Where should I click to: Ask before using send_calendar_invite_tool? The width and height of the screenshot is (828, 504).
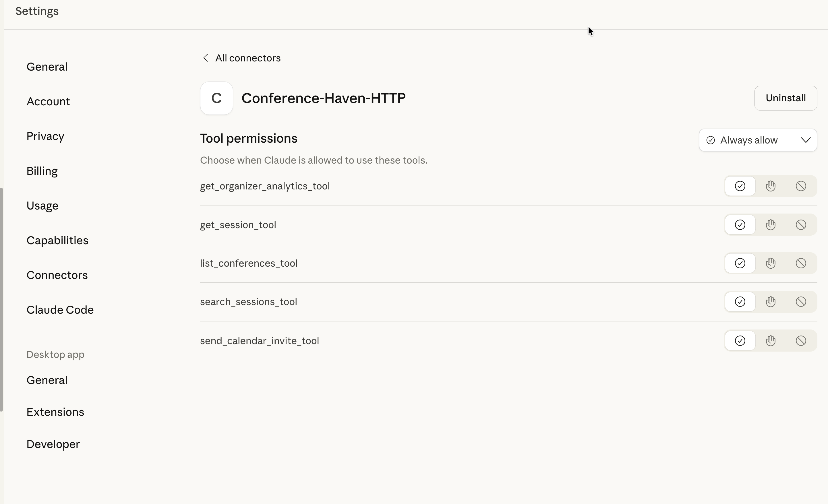pyautogui.click(x=771, y=340)
